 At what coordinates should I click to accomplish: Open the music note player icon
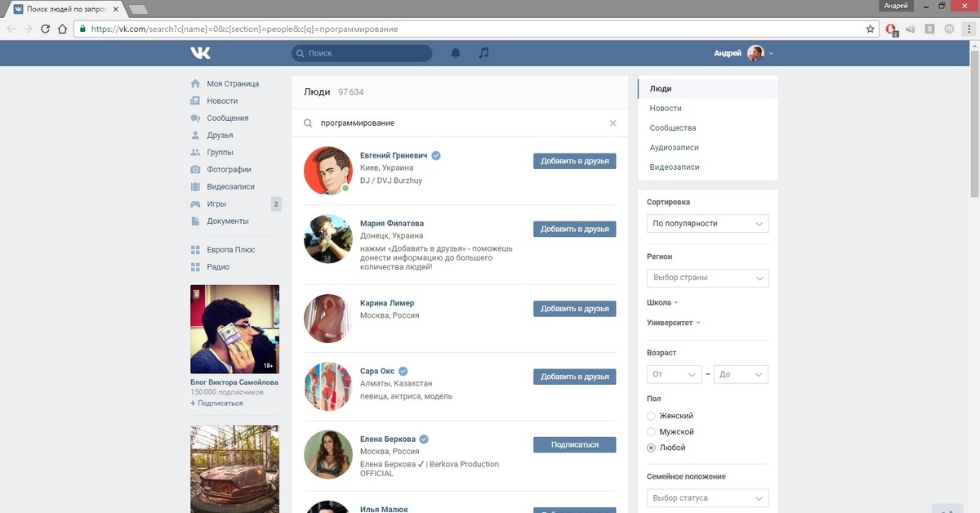483,53
